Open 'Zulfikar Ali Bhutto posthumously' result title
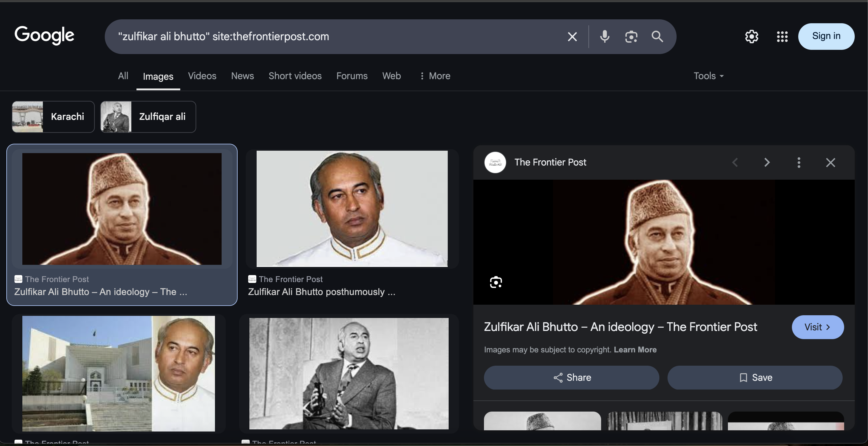Viewport: 868px width, 446px height. (322, 292)
